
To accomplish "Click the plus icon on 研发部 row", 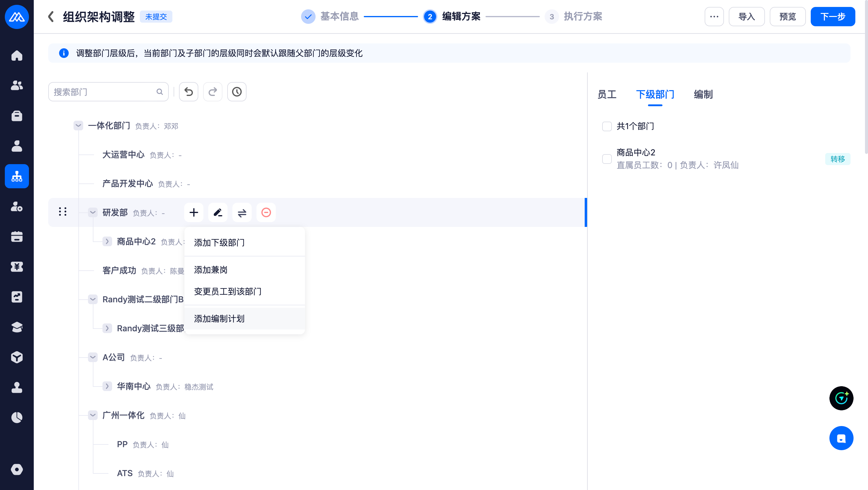I will point(194,212).
